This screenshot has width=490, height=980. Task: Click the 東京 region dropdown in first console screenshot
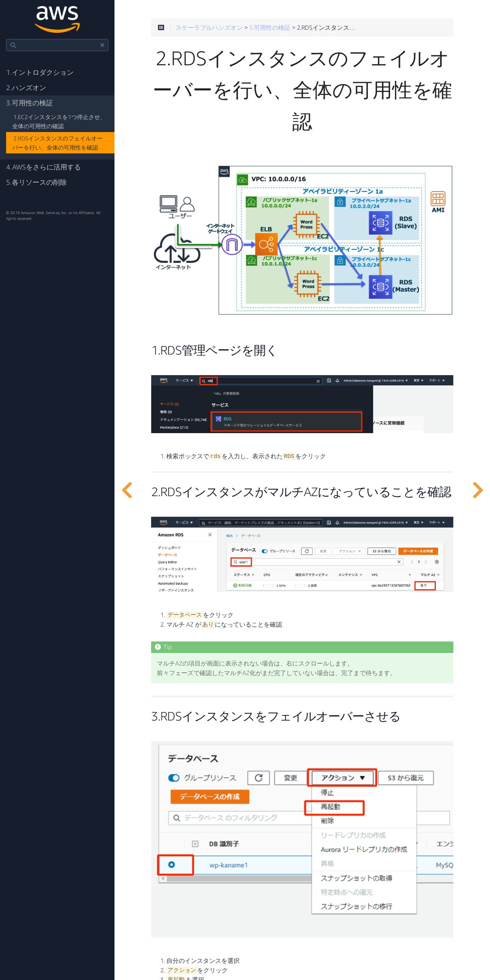click(418, 380)
